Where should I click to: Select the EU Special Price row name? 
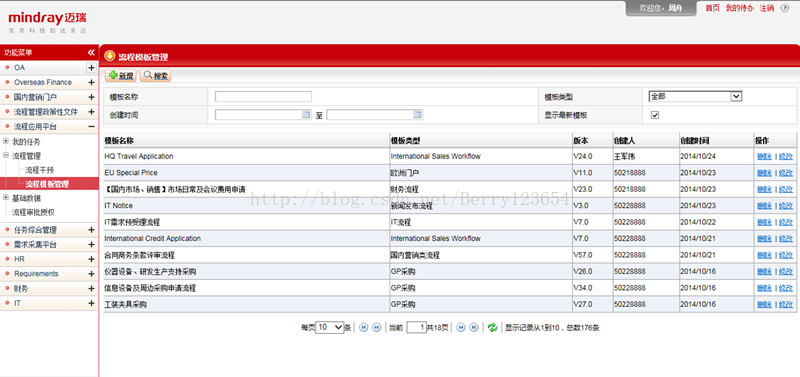tap(131, 173)
